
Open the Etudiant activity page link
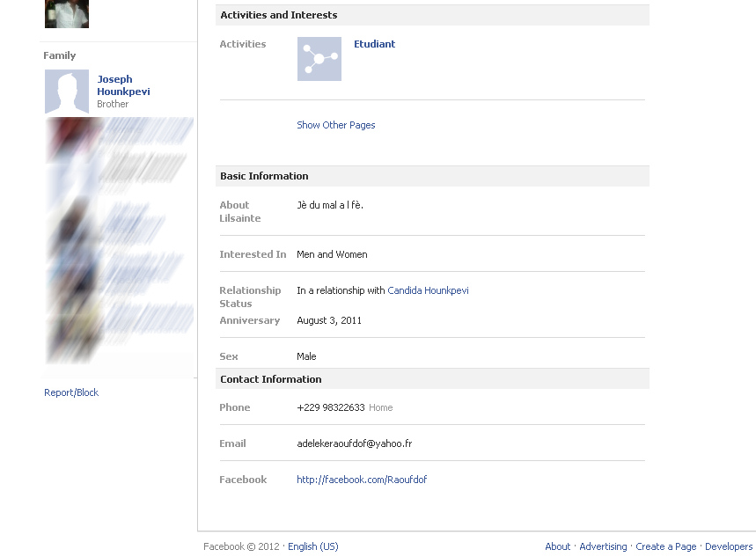click(x=374, y=44)
